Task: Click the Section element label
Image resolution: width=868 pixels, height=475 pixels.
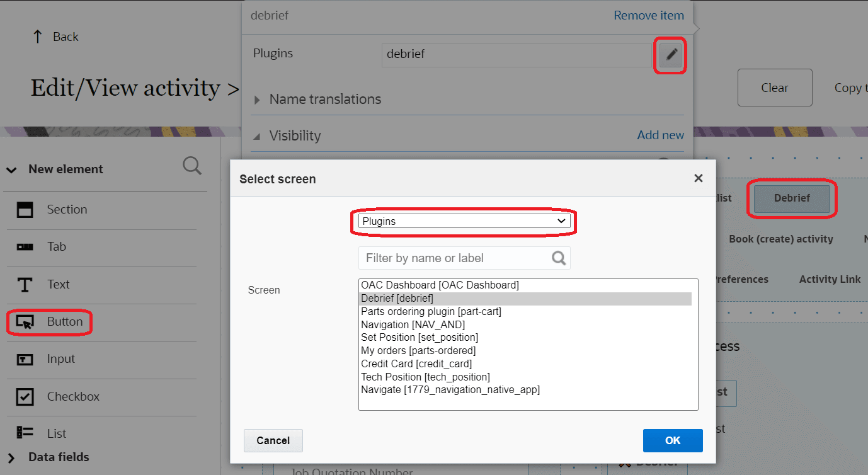Action: pyautogui.click(x=67, y=210)
